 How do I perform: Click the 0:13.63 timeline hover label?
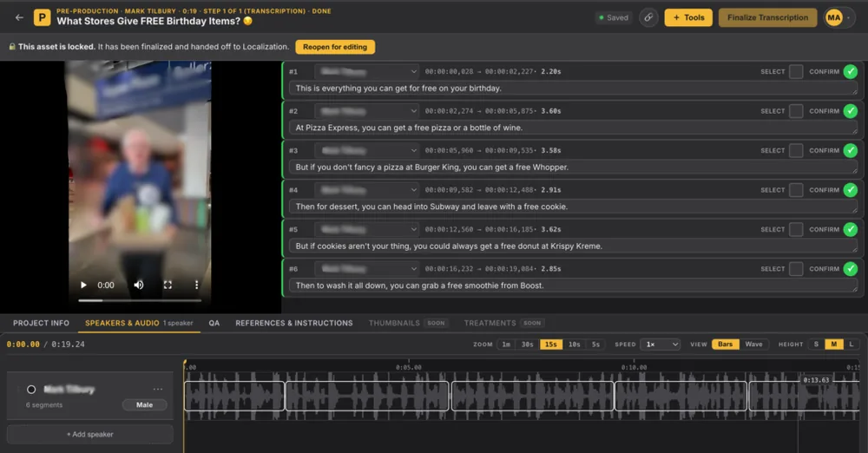[816, 380]
